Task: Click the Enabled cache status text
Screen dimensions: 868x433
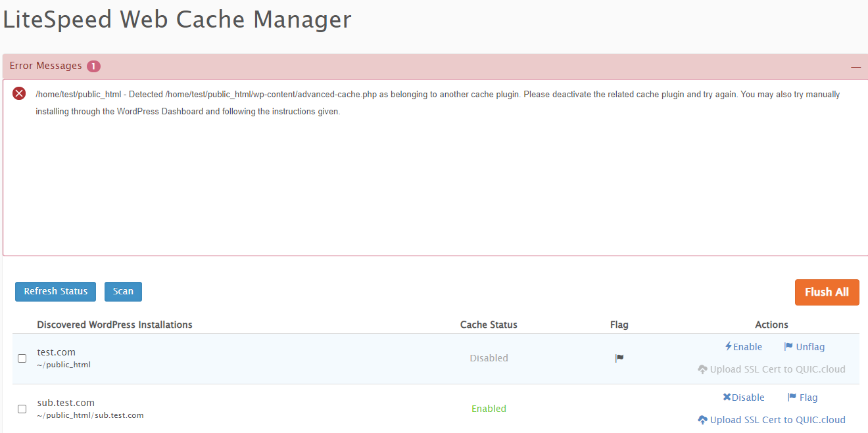Action: (x=489, y=409)
